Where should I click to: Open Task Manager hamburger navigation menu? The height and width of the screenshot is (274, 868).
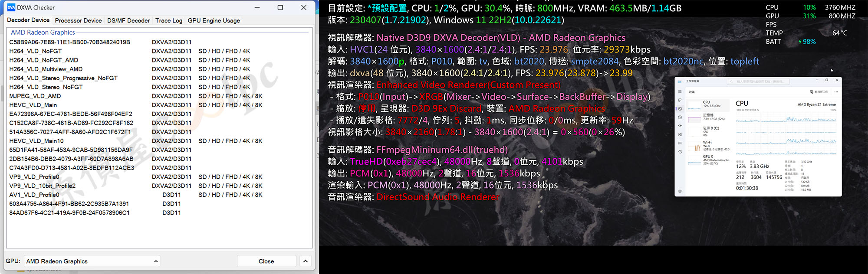(x=680, y=91)
